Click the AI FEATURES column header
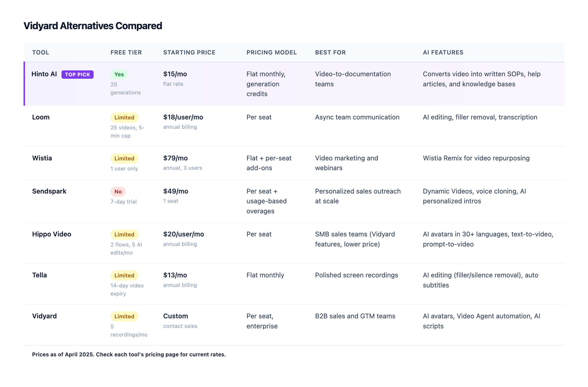This screenshot has height=387, width=588. 443,52
